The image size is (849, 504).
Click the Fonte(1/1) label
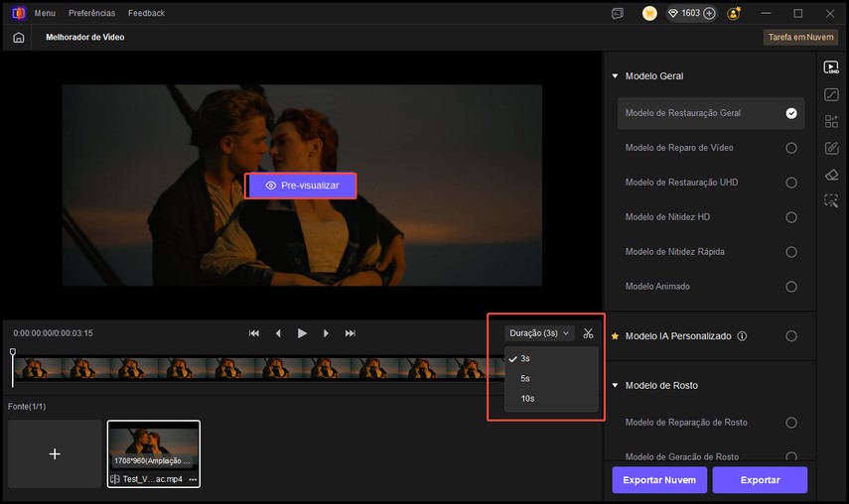[27, 406]
